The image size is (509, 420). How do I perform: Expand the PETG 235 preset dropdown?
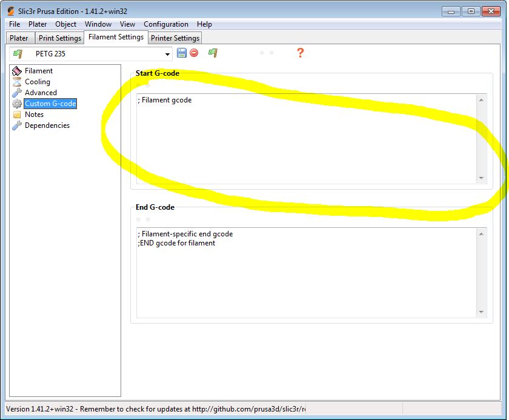click(x=167, y=54)
